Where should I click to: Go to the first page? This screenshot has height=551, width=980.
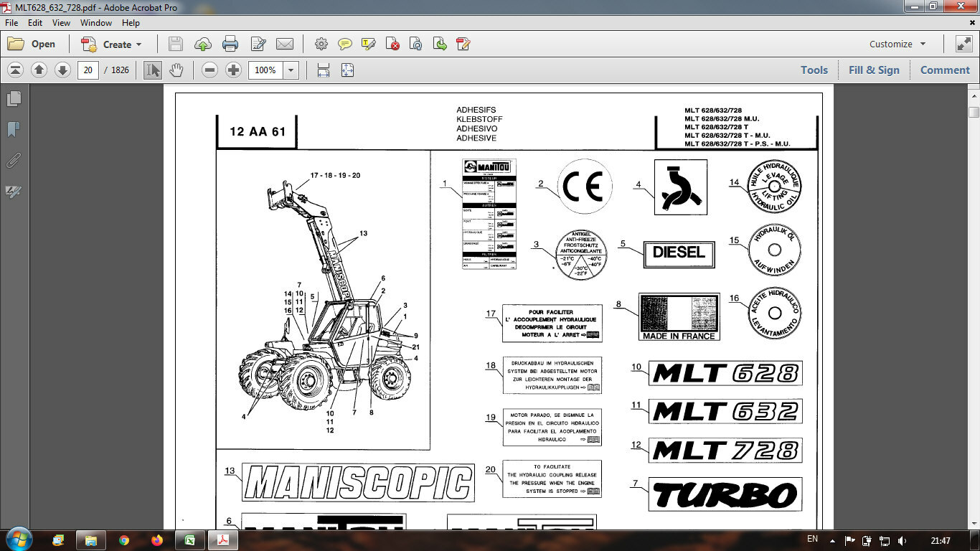tap(16, 70)
